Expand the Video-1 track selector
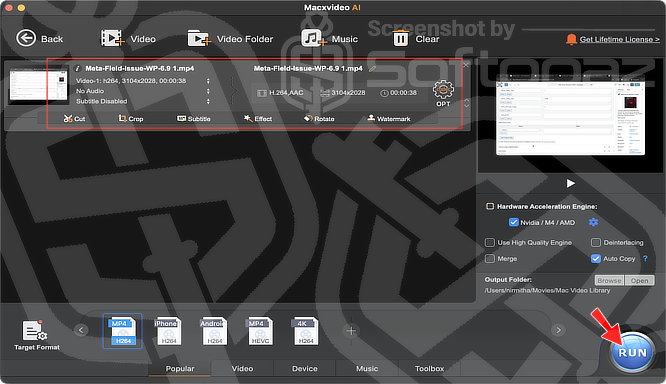This screenshot has width=666, height=384. click(x=208, y=81)
